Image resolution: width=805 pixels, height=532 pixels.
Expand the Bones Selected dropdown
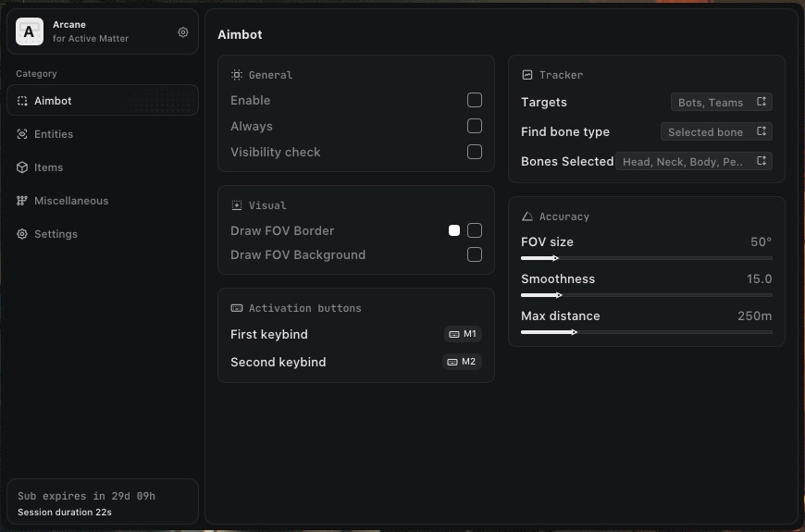693,161
